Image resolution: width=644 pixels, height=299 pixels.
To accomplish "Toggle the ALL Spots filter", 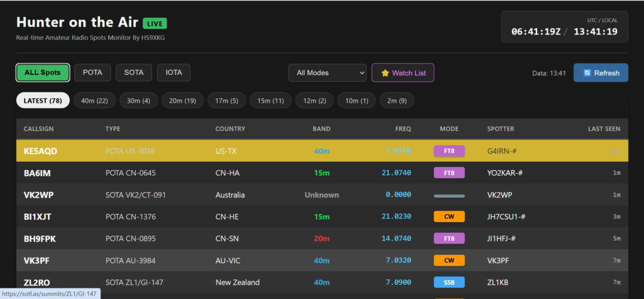I will click(43, 72).
